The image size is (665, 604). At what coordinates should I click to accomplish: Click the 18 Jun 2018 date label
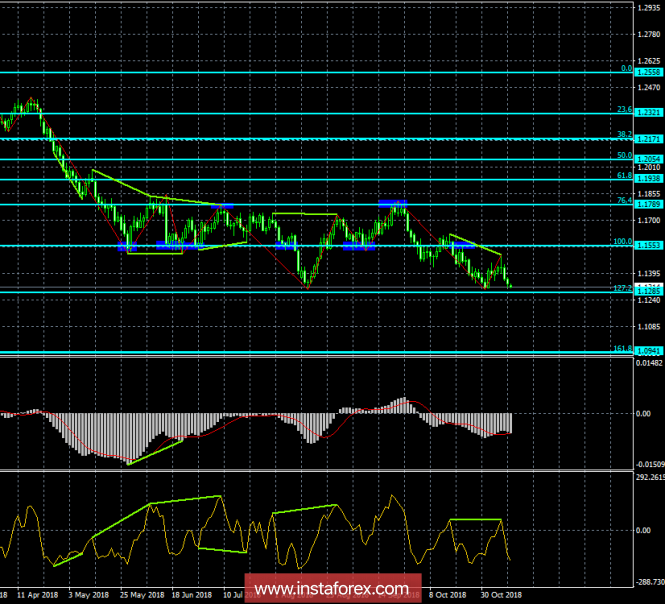pos(191,592)
